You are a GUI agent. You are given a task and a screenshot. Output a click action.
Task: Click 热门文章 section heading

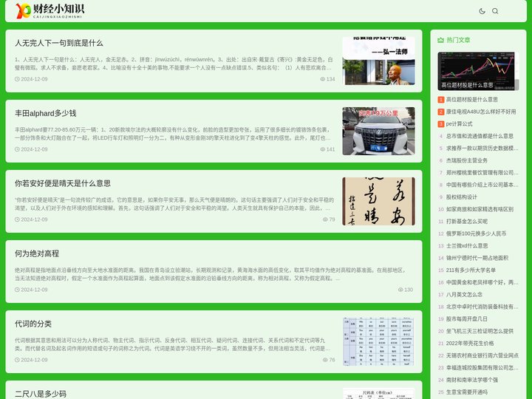(458, 40)
